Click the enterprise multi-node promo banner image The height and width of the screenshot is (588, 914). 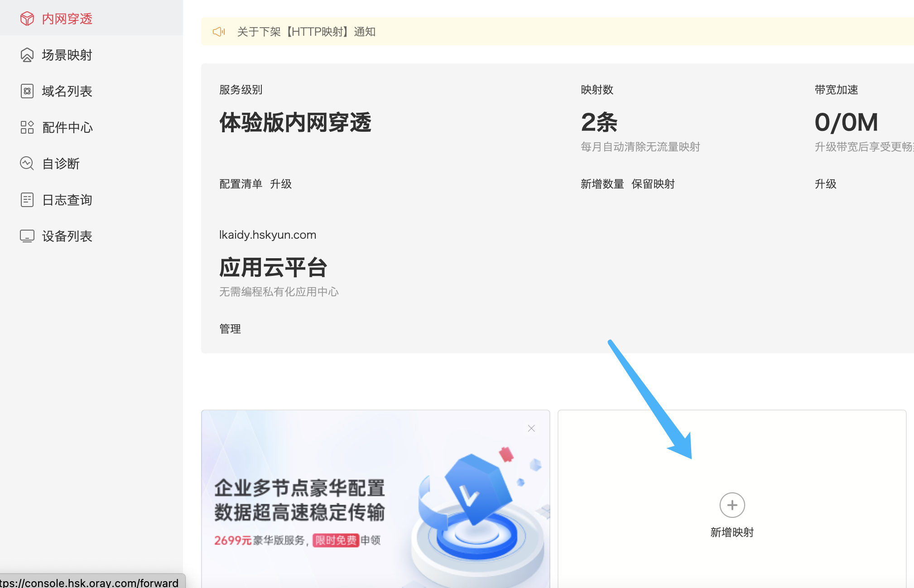tap(375, 499)
